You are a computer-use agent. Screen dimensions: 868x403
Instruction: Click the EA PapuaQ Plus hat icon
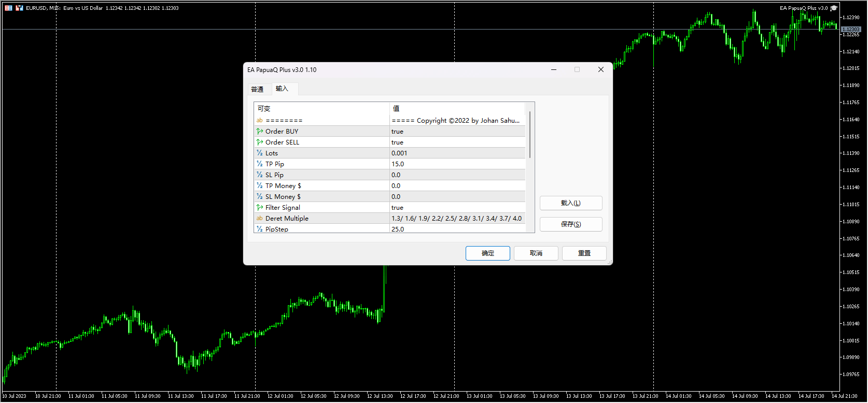point(834,8)
